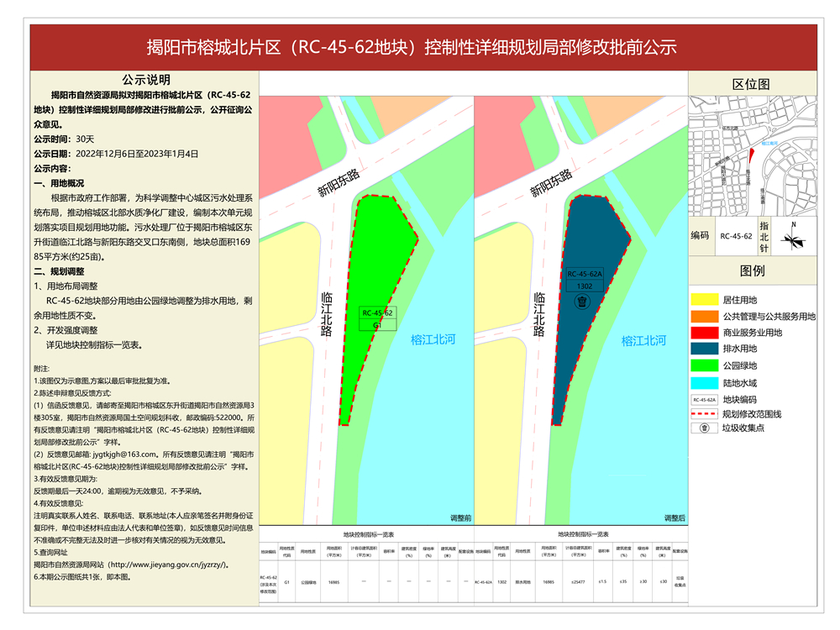Click the 规划修改范围线 legend label

[x=752, y=414]
